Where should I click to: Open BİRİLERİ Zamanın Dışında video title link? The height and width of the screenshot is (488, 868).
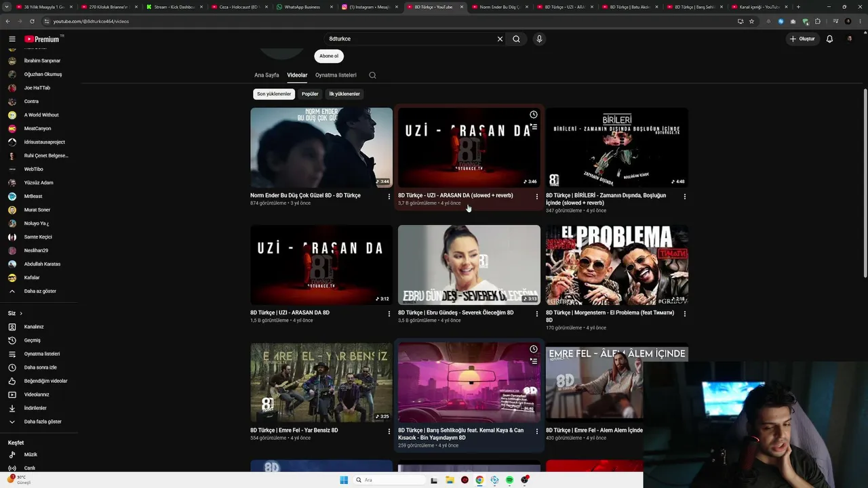point(606,199)
